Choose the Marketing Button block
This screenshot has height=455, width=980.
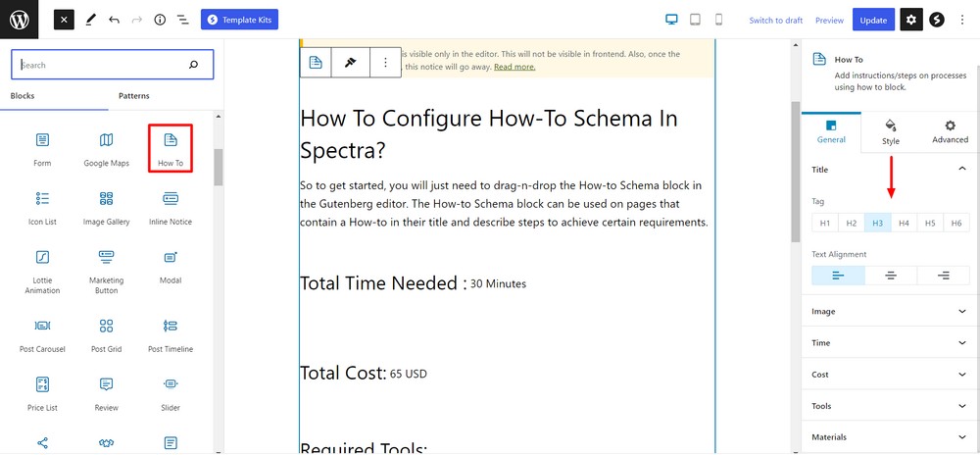coord(106,265)
